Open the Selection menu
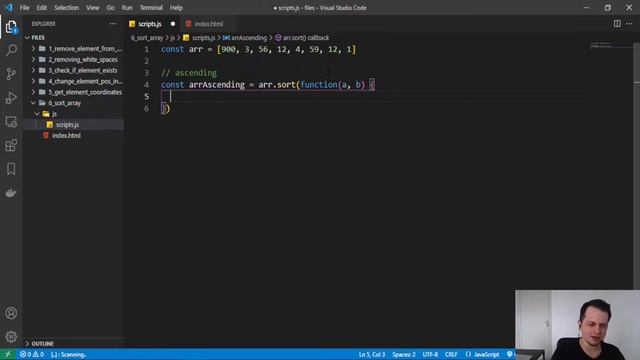The height and width of the screenshot is (360, 640). pos(67,8)
